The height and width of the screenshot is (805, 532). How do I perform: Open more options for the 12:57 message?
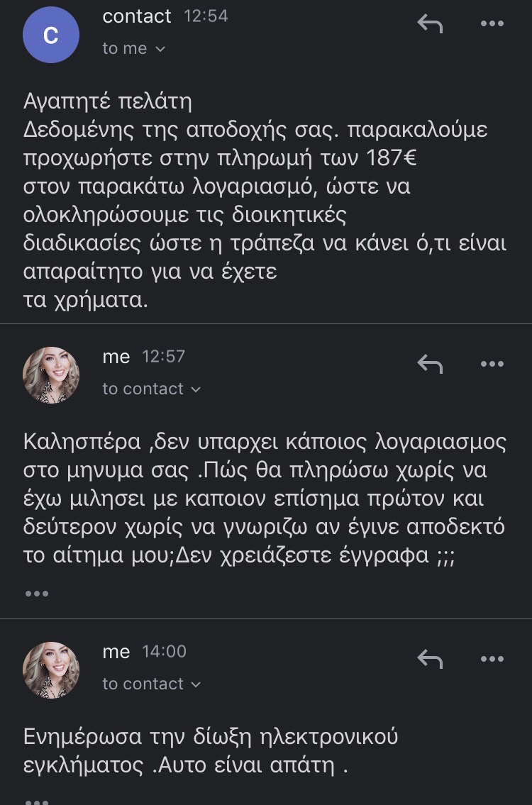(492, 364)
